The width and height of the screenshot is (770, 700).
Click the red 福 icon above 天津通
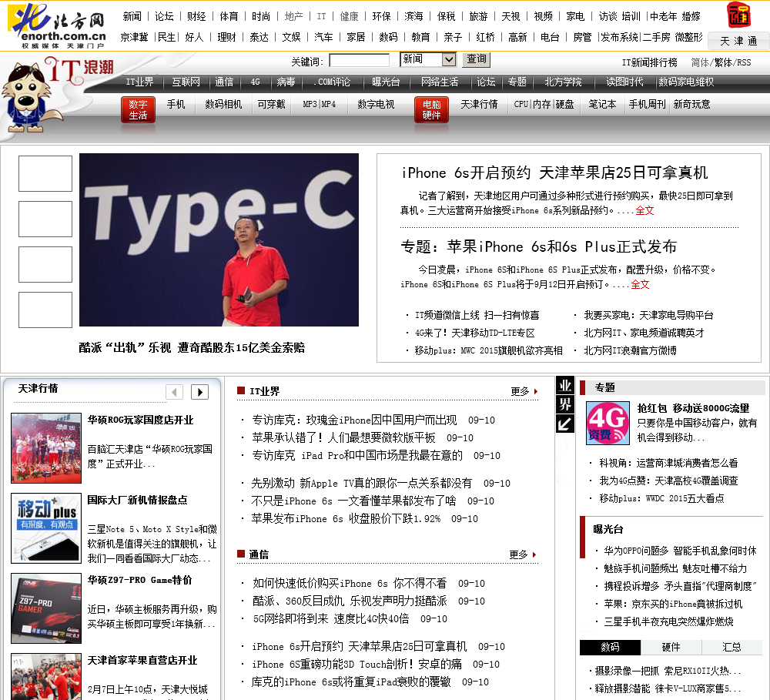(x=738, y=15)
